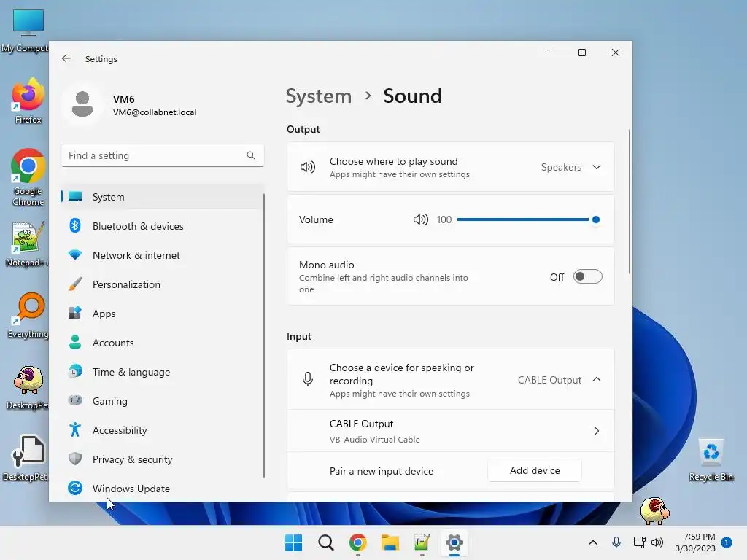
Task: Launch Chrome from the taskbar
Action: (x=357, y=542)
